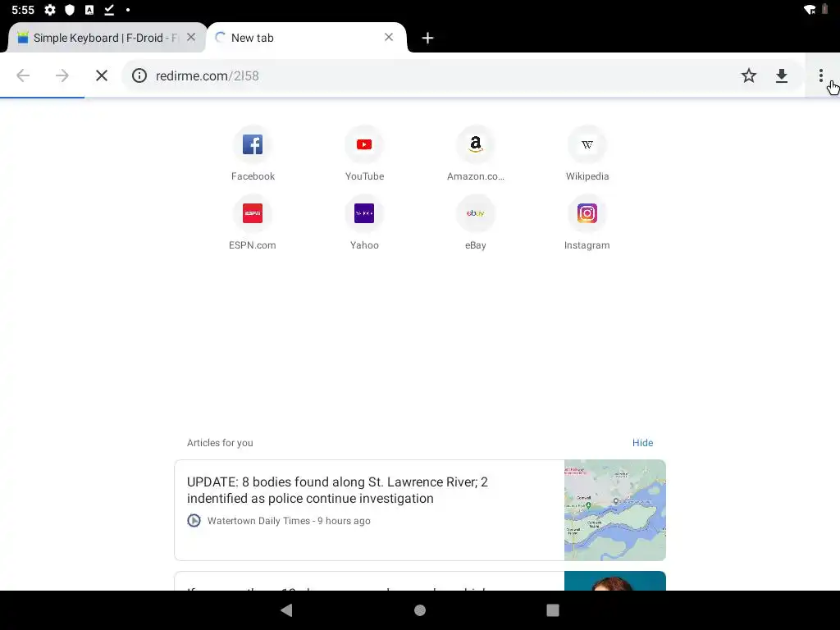
Task: Tap the battery status icon
Action: pos(825,10)
